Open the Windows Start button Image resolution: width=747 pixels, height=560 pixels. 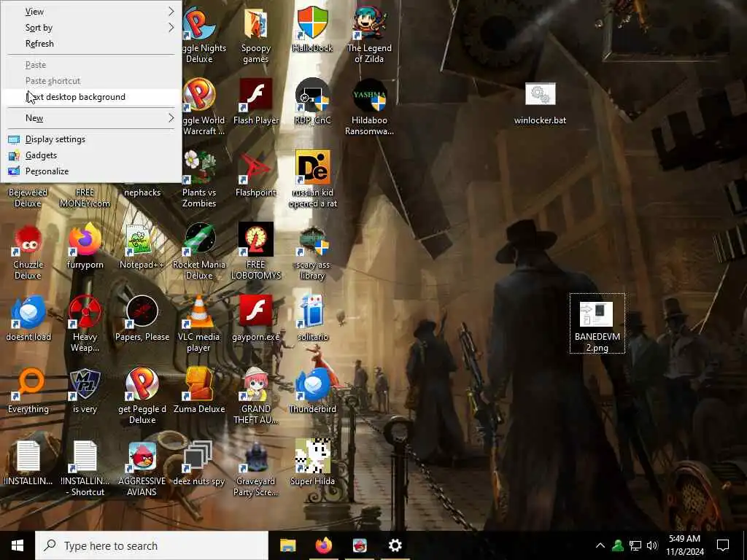click(x=18, y=545)
